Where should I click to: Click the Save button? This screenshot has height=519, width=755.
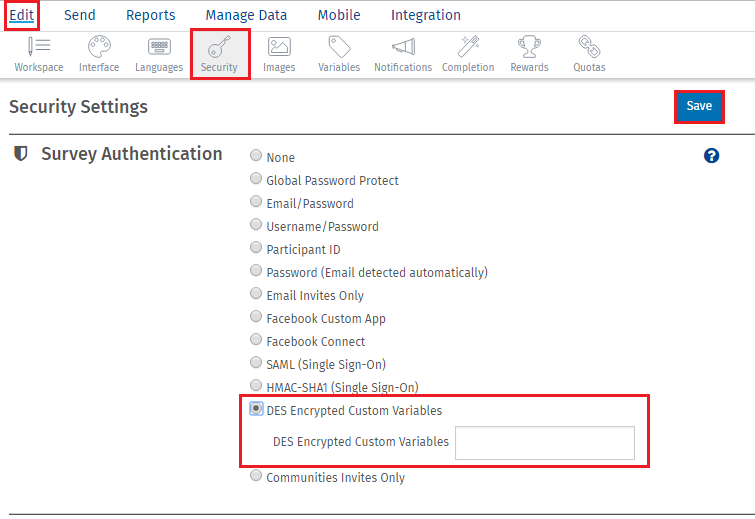pos(699,107)
